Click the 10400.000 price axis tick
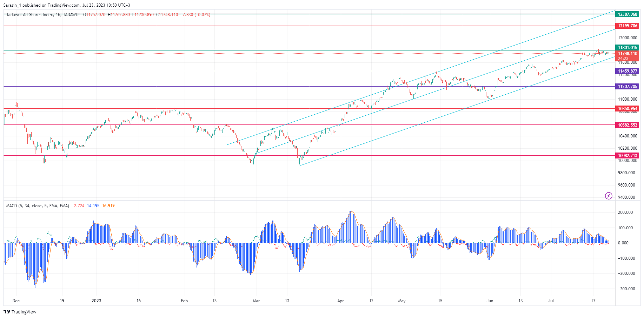This screenshot has height=318, width=644. (x=628, y=136)
